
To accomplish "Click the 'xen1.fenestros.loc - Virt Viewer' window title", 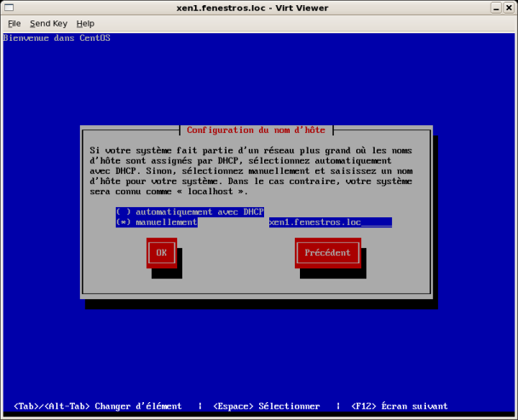I will coord(252,8).
